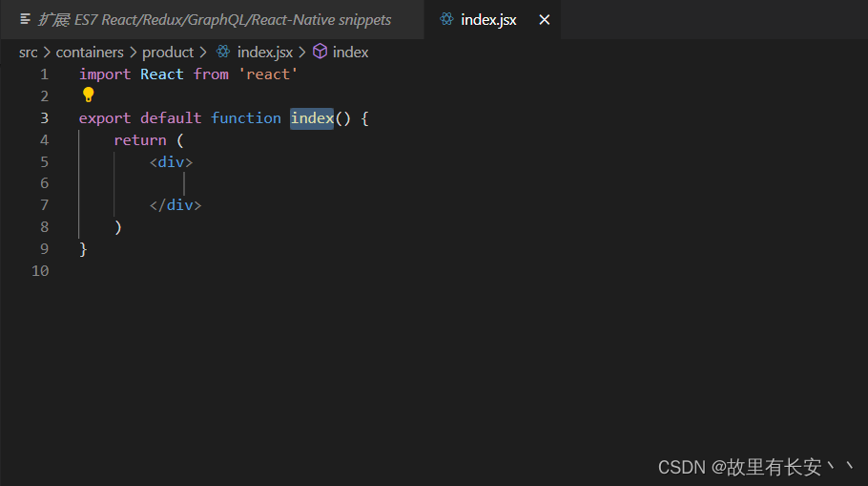Screen dimensions: 868x486
Task: Open the src breadcrumb folder
Action: (x=29, y=53)
